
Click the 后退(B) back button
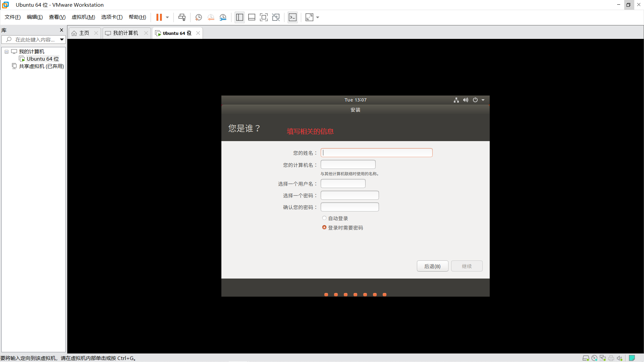point(432,266)
